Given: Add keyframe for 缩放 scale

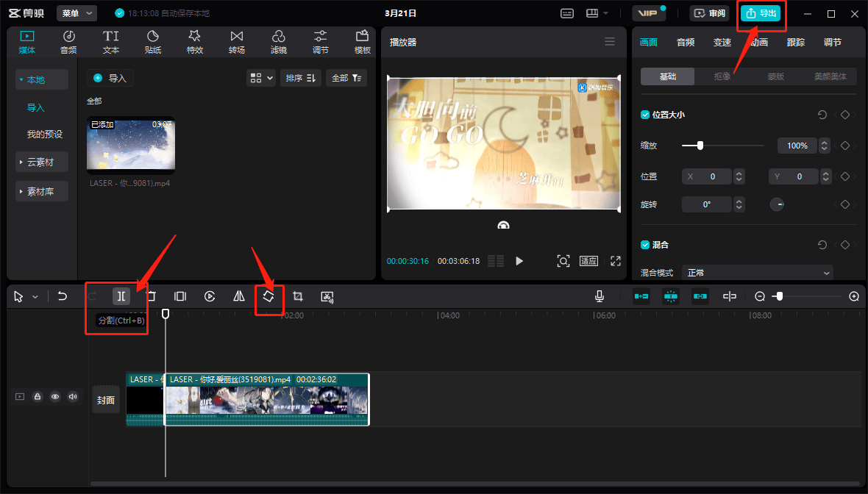Looking at the screenshot, I should coord(845,146).
